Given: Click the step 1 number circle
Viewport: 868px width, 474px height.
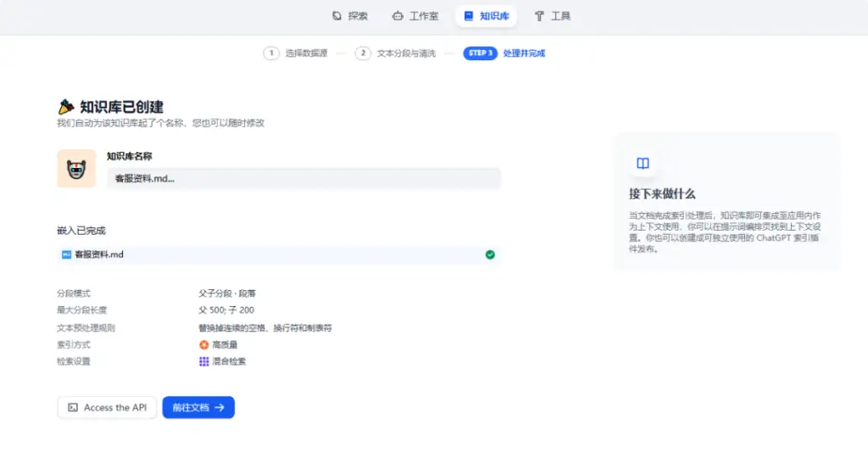Looking at the screenshot, I should [271, 53].
